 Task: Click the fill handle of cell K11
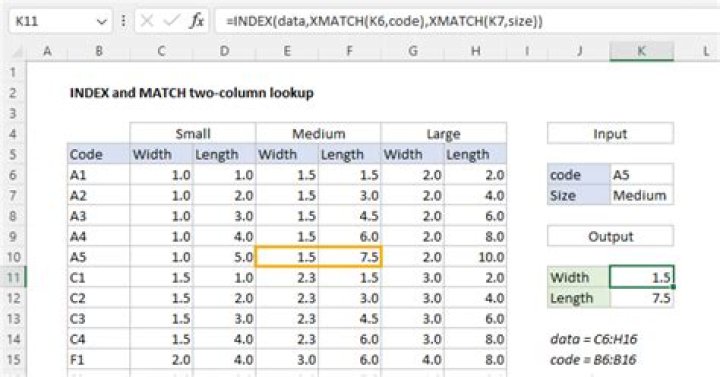tap(673, 287)
